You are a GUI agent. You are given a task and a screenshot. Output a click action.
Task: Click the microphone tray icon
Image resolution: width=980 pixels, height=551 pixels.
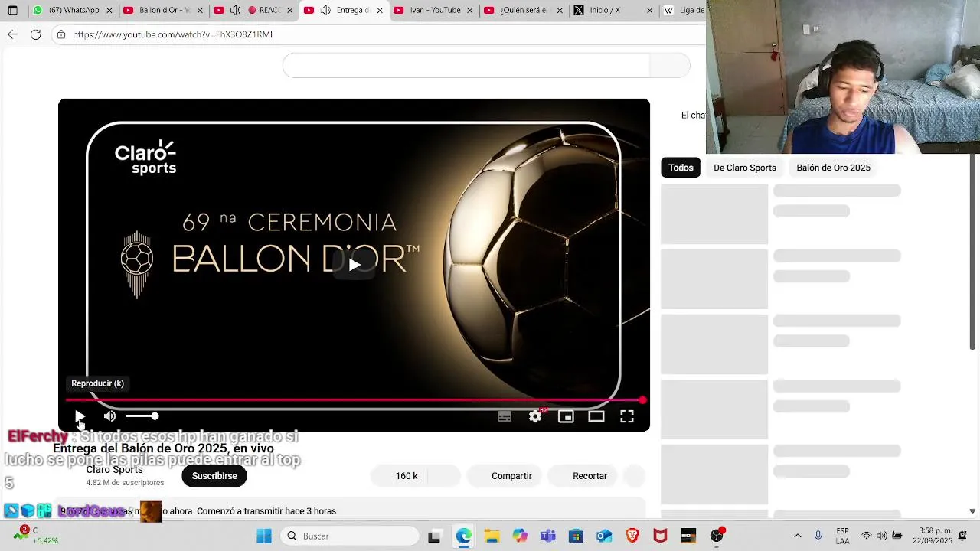tap(818, 536)
